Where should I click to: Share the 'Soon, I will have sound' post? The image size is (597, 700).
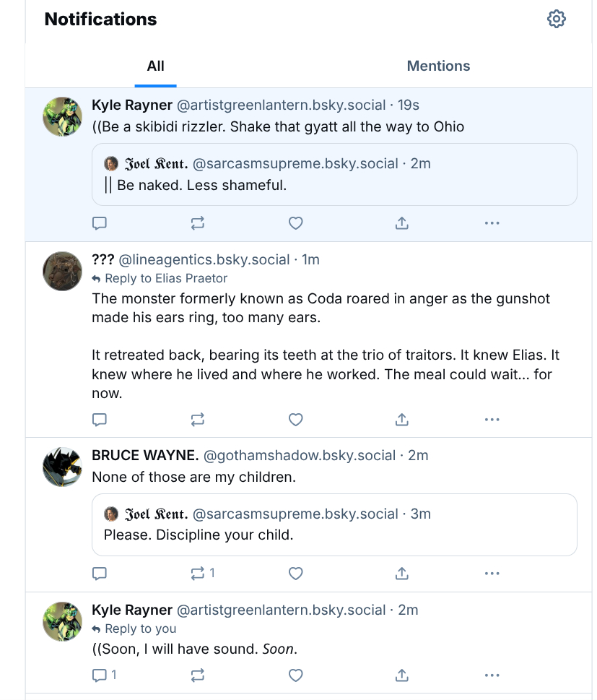402,675
